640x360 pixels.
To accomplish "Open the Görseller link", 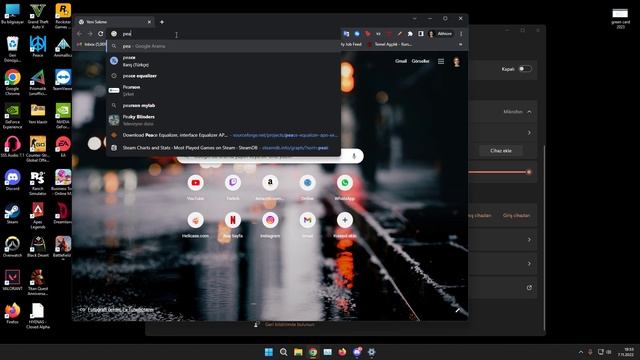I will point(420,61).
